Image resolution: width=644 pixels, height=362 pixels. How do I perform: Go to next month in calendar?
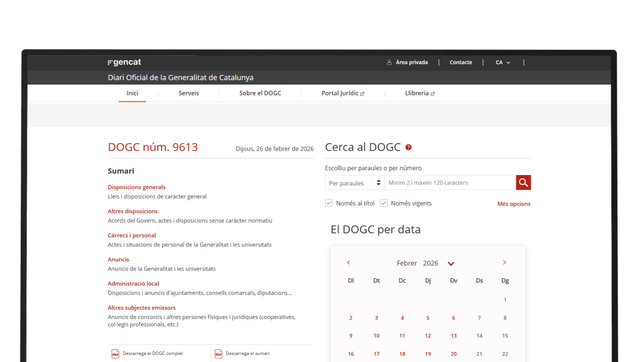504,262
